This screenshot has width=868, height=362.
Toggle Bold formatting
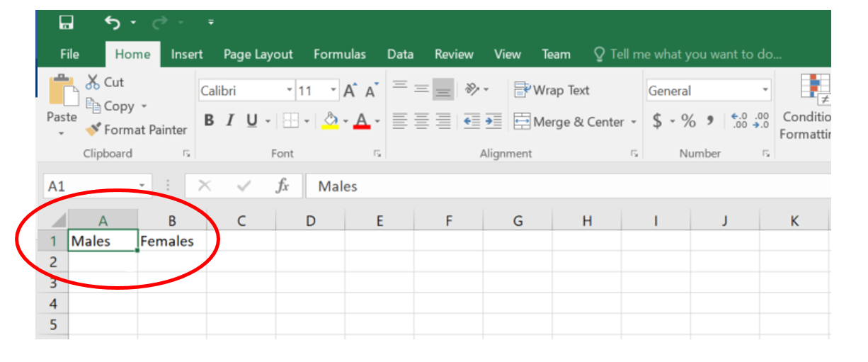point(209,121)
